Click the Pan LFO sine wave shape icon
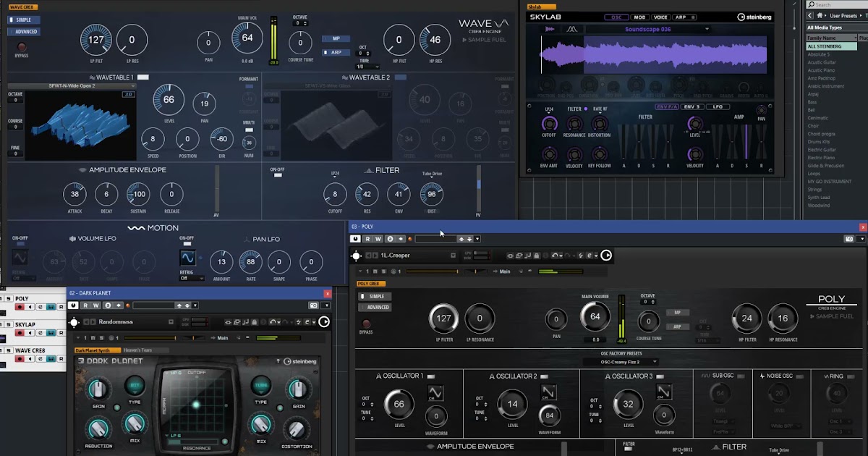This screenshot has height=456, width=868. (x=187, y=258)
